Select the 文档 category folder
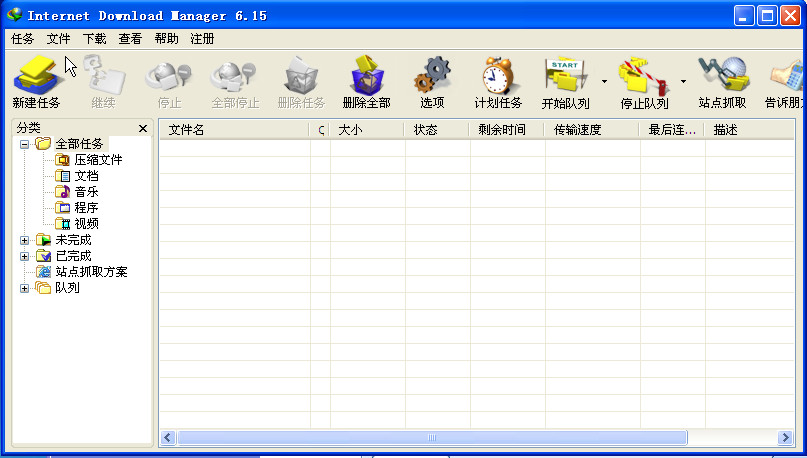Image resolution: width=807 pixels, height=458 pixels. point(77,175)
